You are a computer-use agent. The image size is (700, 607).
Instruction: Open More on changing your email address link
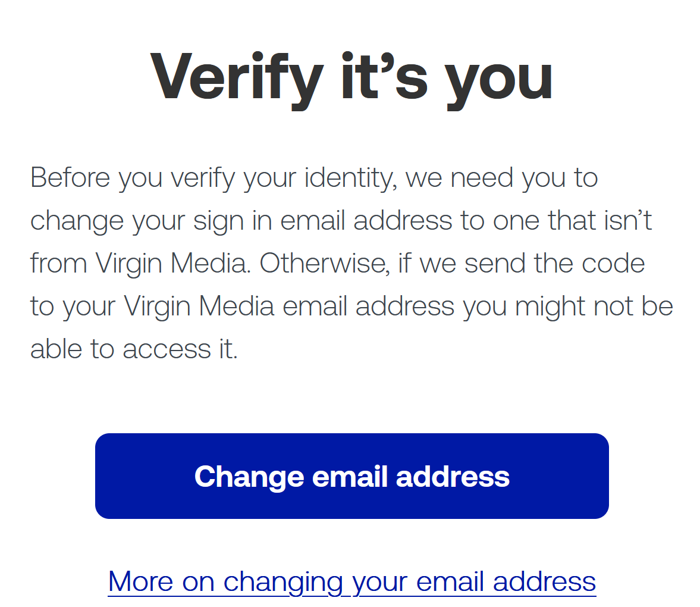(x=351, y=581)
